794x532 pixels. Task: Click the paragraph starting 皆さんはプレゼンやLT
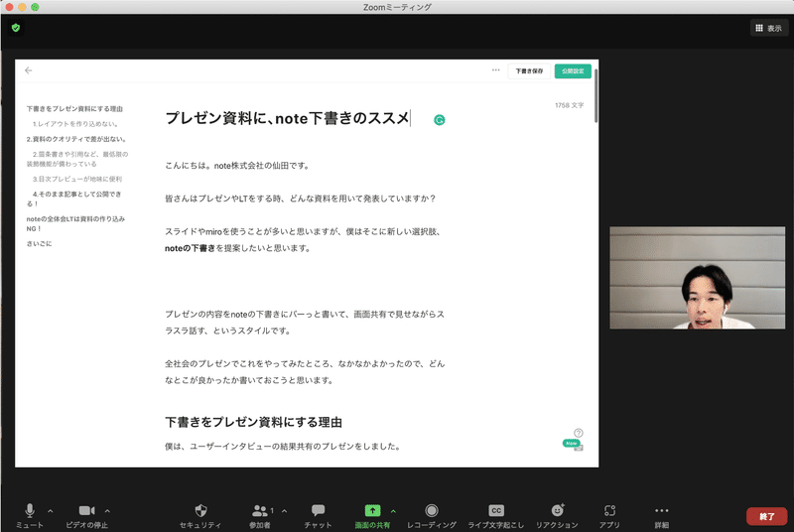click(x=301, y=199)
